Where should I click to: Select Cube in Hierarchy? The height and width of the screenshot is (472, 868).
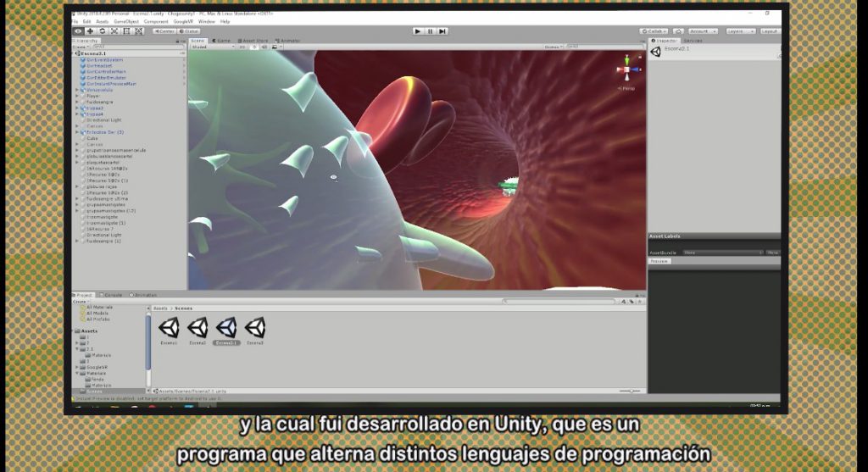[x=92, y=138]
